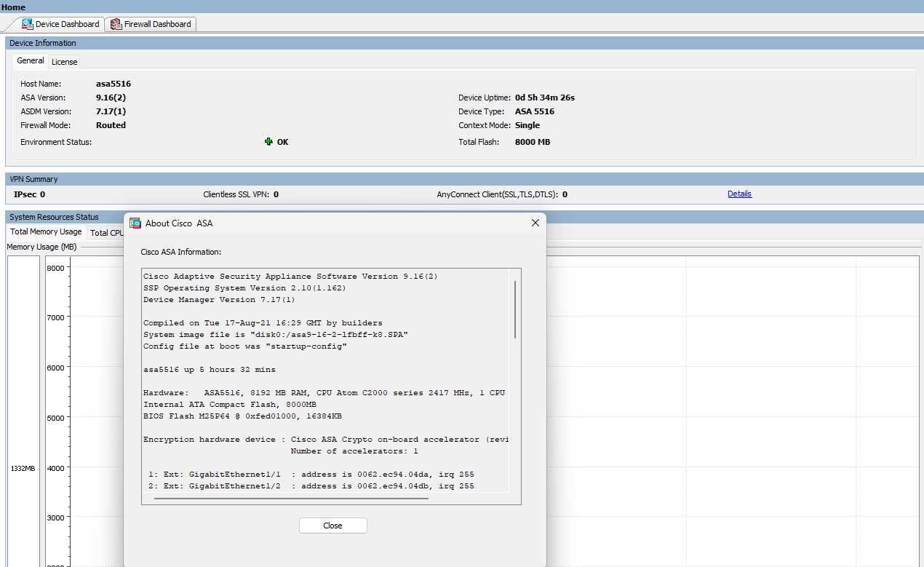The width and height of the screenshot is (924, 567).
Task: Click the GigabitEthernet1/2 address line
Action: [311, 486]
